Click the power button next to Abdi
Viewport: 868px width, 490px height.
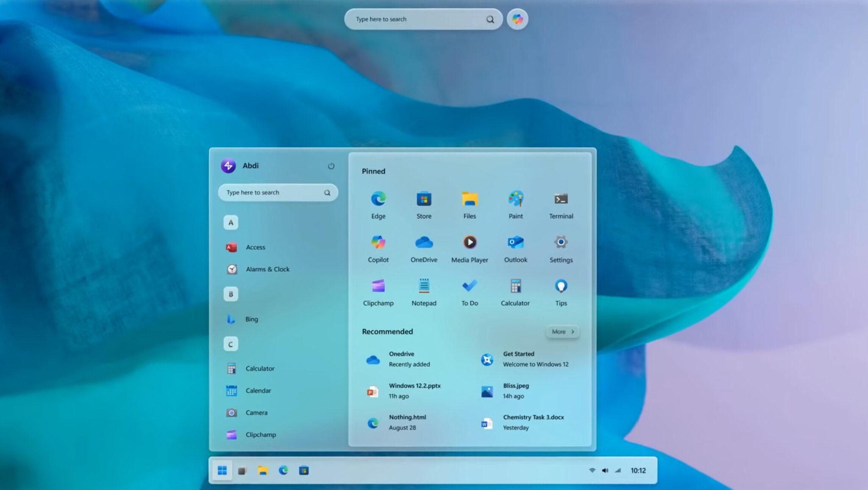[330, 166]
